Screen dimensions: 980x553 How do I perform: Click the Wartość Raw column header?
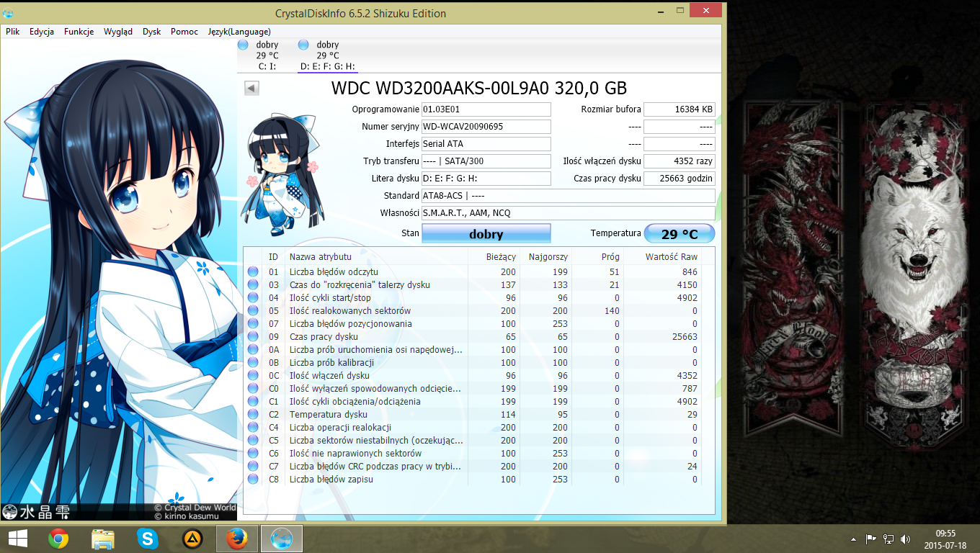(x=663, y=256)
